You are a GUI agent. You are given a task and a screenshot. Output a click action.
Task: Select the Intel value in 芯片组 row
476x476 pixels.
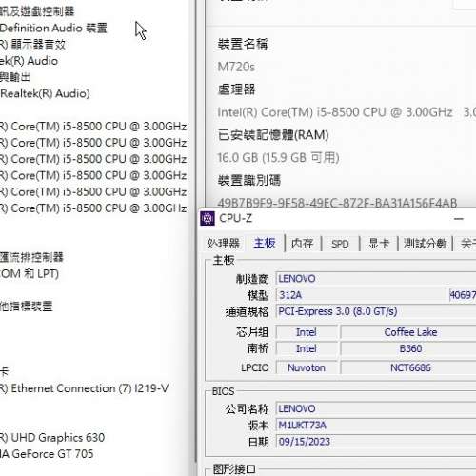point(307,332)
